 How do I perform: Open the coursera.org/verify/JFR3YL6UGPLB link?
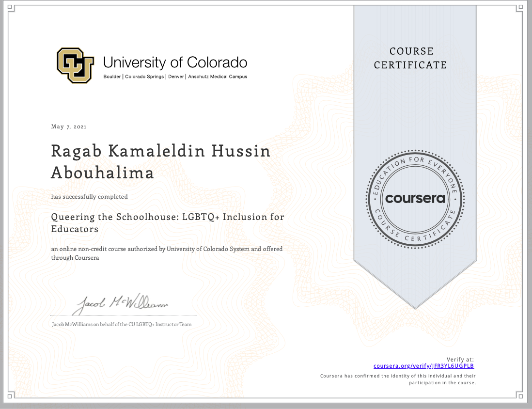(x=423, y=366)
